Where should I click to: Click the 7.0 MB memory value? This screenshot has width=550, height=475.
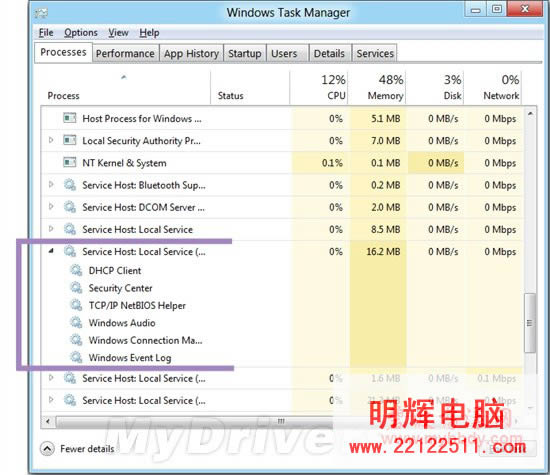coord(385,141)
